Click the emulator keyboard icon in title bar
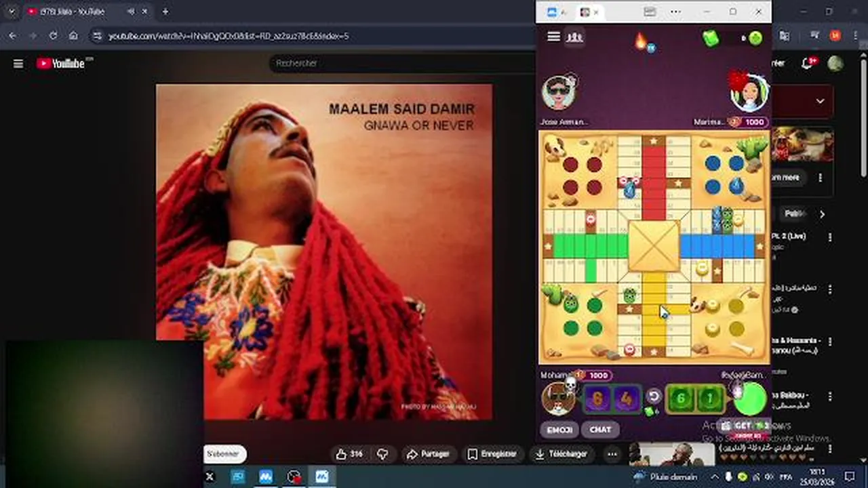The image size is (868, 488). (x=650, y=12)
